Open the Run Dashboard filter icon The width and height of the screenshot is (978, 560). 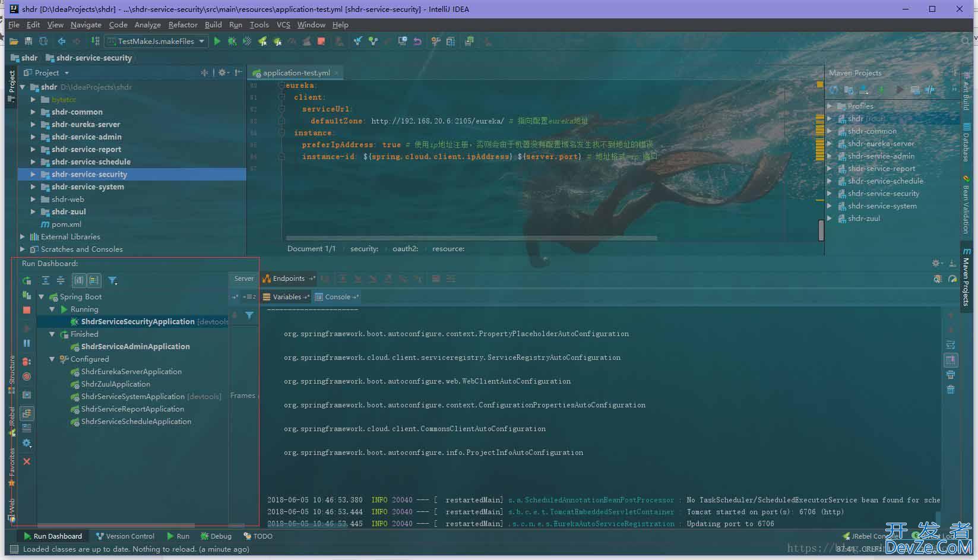pos(112,280)
